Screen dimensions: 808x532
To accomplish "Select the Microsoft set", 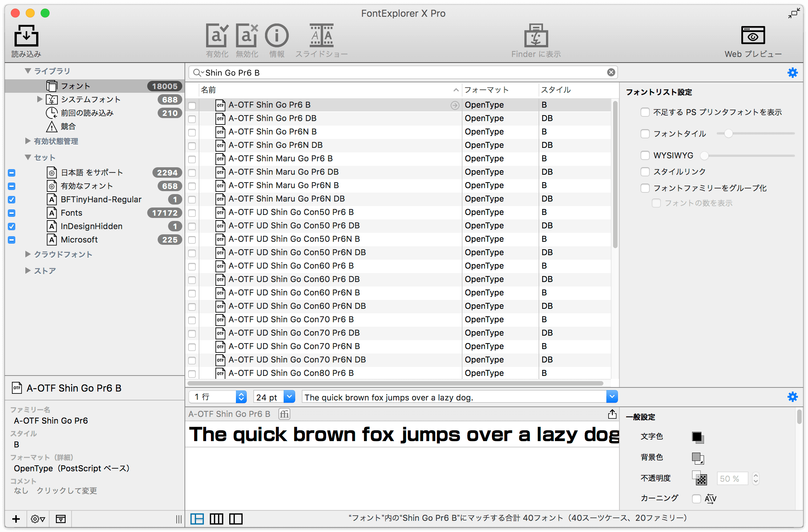I will (x=95, y=240).
